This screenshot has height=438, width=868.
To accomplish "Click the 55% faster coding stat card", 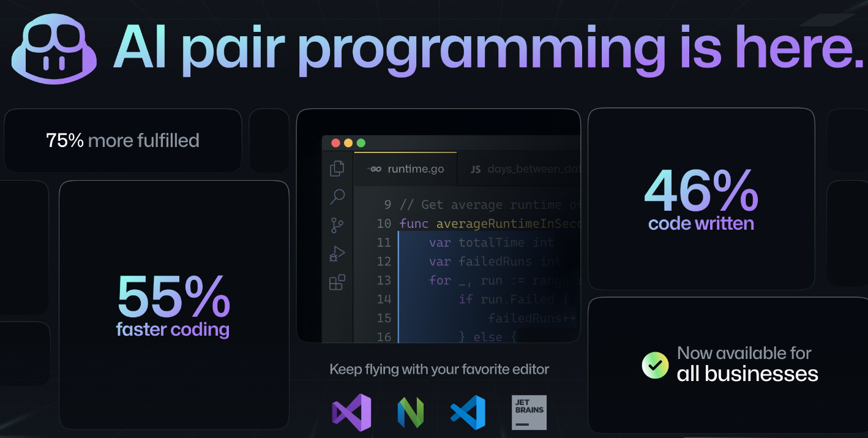I will point(174,304).
